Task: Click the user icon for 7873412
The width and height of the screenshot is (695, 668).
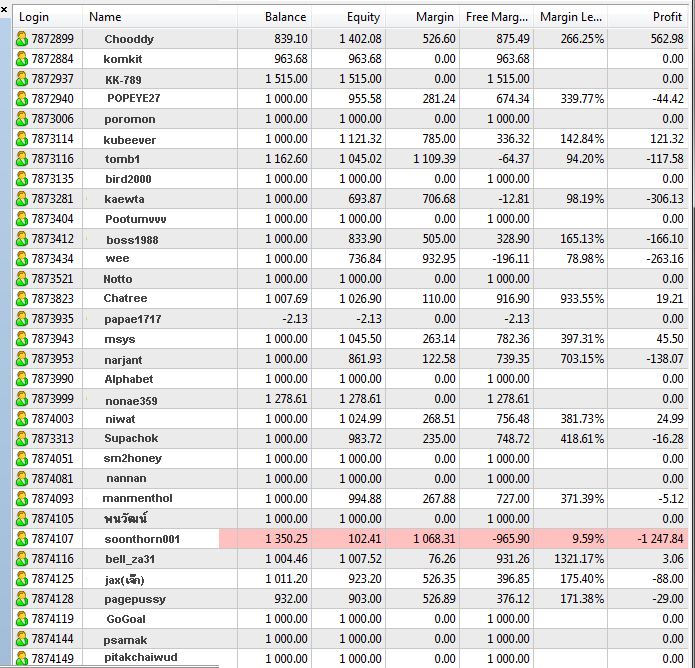Action: pyautogui.click(x=22, y=239)
